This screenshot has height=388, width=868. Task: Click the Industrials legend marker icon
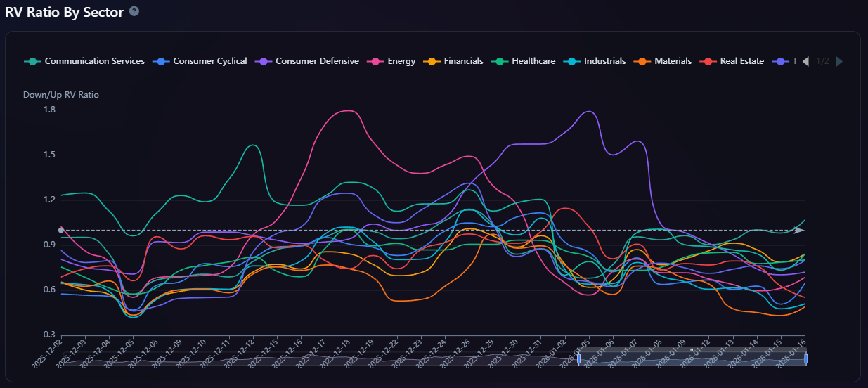tap(572, 61)
